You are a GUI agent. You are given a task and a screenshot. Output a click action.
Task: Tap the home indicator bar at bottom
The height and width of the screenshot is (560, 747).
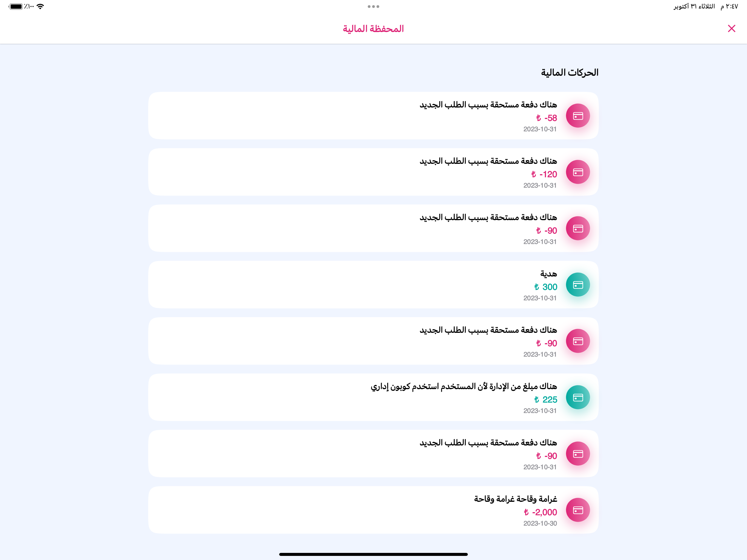(373, 554)
